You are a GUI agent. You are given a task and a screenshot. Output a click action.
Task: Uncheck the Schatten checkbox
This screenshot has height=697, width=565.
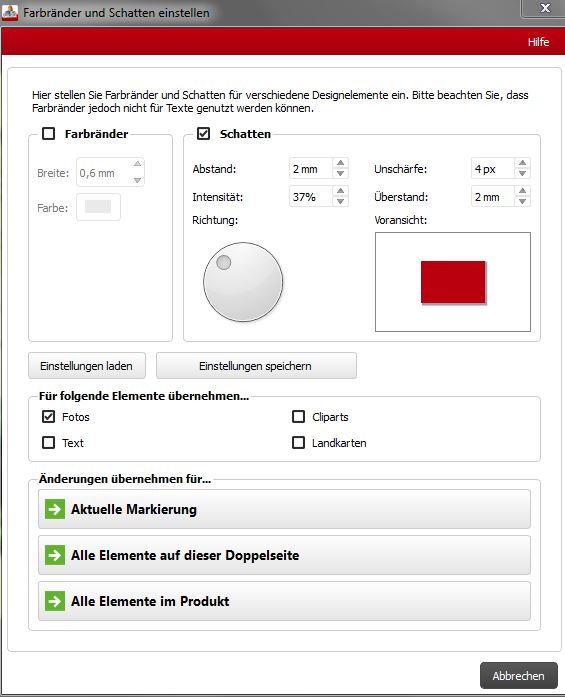coord(204,134)
